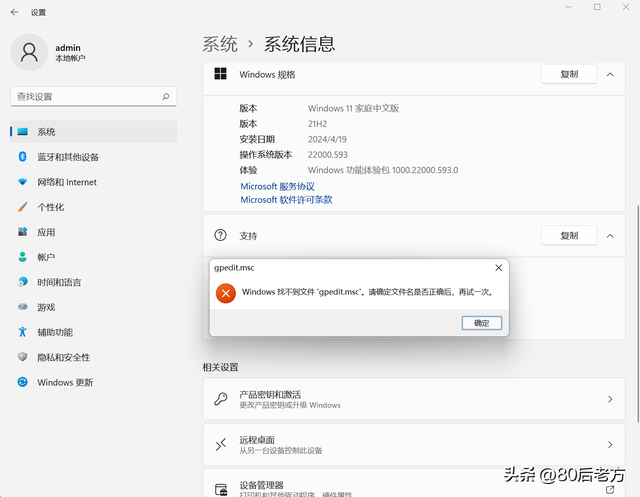The width and height of the screenshot is (640, 497).
Task: Click 确定 in the gpedit.msc dialog
Action: [x=482, y=323]
